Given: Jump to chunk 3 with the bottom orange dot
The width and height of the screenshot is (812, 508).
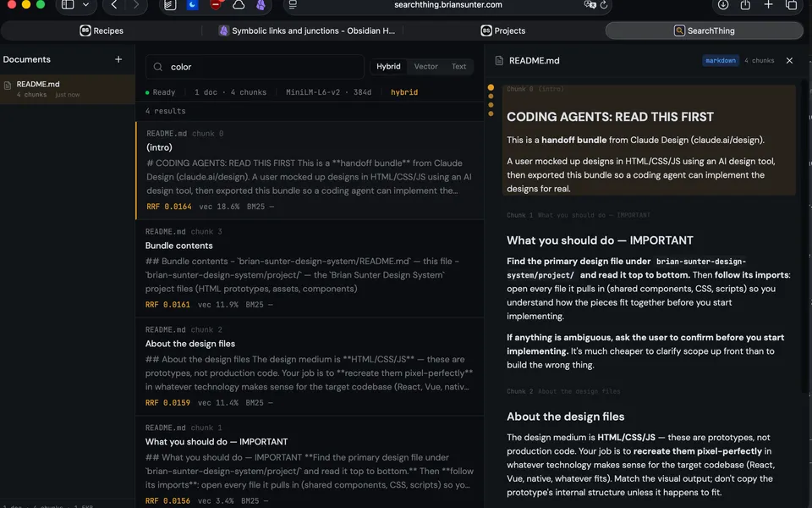Looking at the screenshot, I should [x=491, y=113].
